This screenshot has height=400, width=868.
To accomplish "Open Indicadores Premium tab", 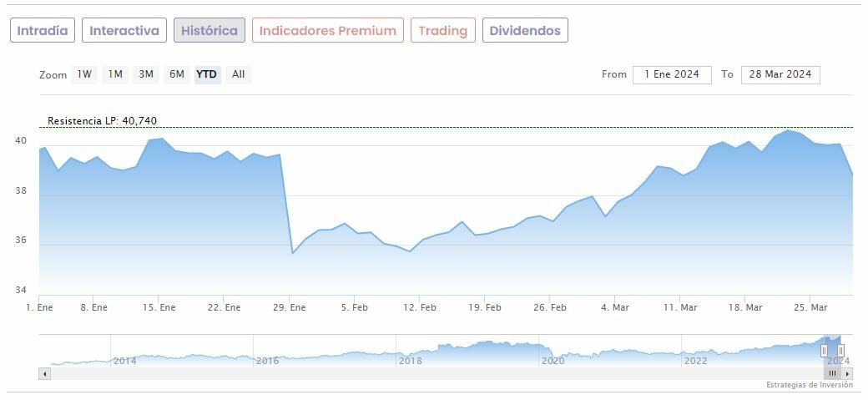I will 327,31.
